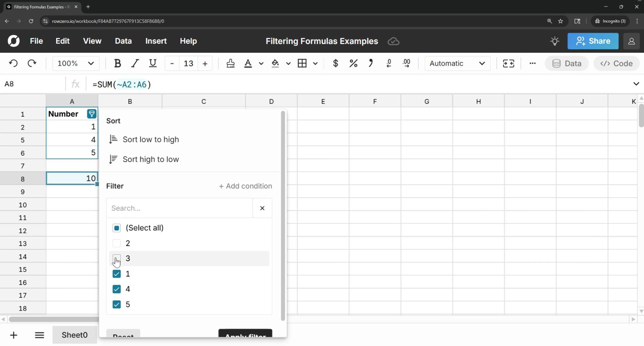
Task: Open the Code panel button
Action: tap(616, 63)
